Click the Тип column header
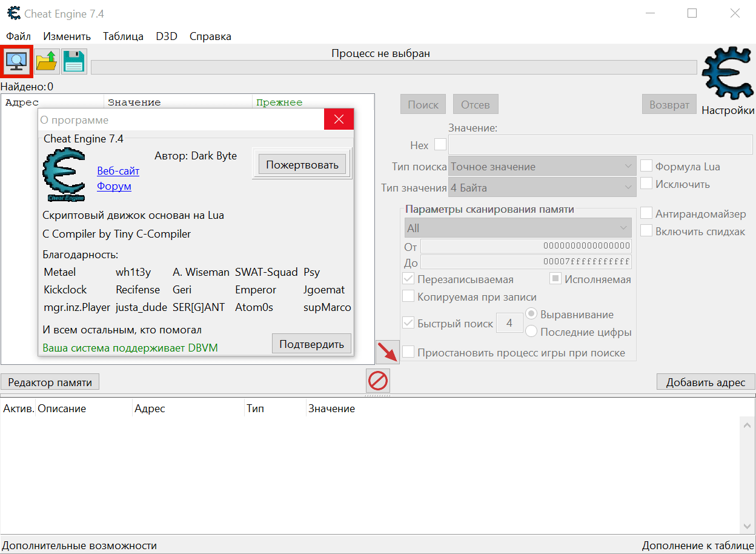This screenshot has height=554, width=756. coord(275,409)
